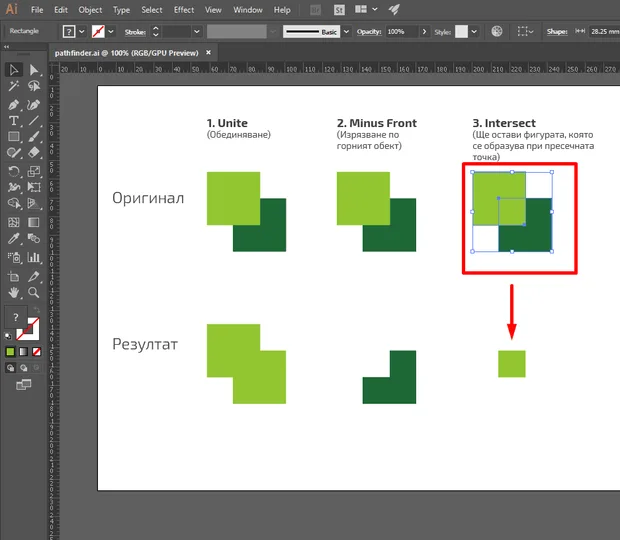Activate the Perspective Grid tool
Image resolution: width=620 pixels, height=540 pixels.
(x=34, y=204)
